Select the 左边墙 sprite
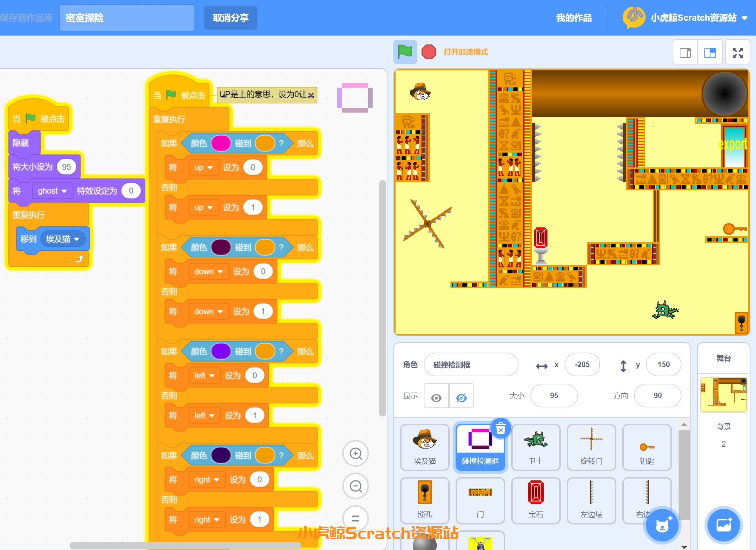This screenshot has height=550, width=756. click(x=592, y=501)
